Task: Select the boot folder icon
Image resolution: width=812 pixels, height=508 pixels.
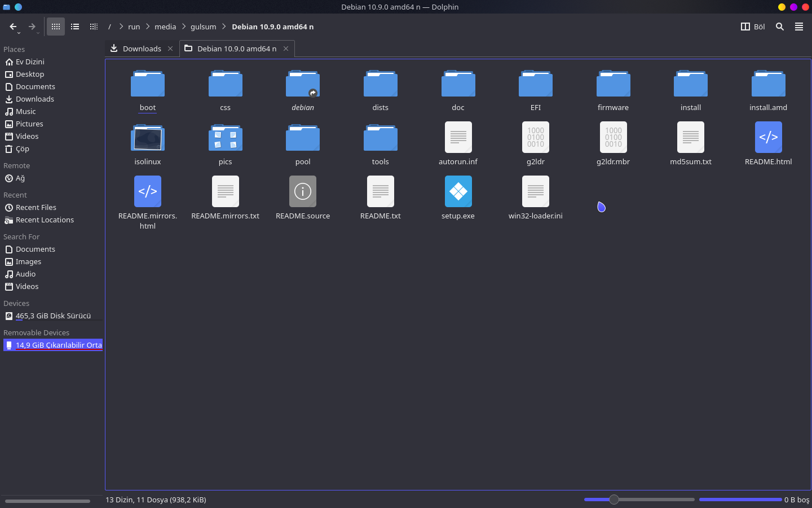Action: coord(148,84)
